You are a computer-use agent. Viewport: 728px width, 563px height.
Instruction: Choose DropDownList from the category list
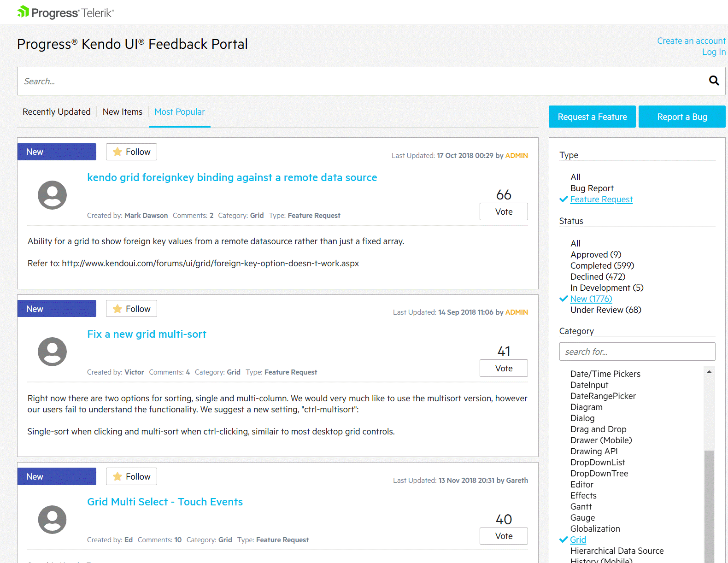(x=598, y=462)
